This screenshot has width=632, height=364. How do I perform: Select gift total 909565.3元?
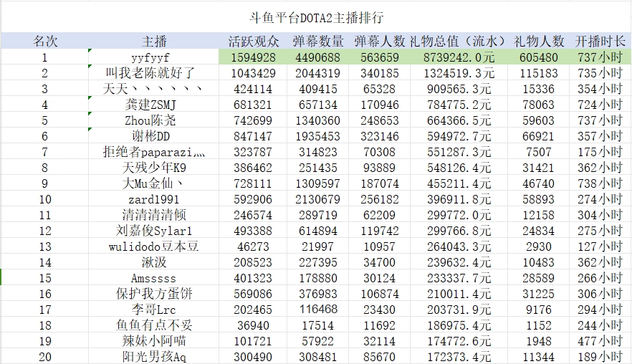point(459,89)
